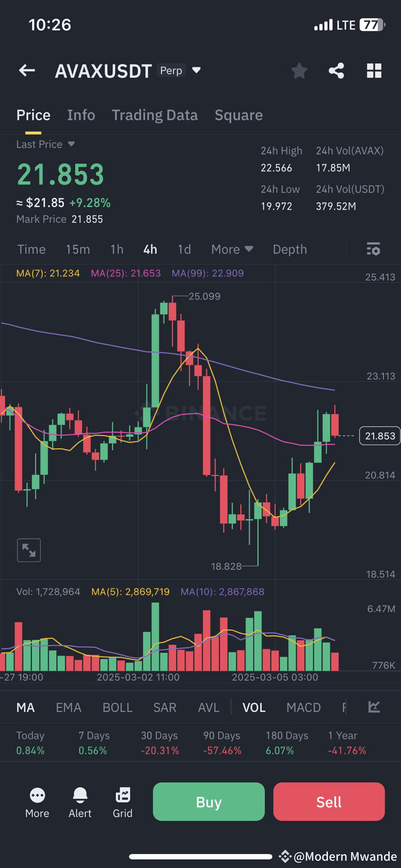401x868 pixels.
Task: Expand the More timeframe dropdown
Action: 232,249
